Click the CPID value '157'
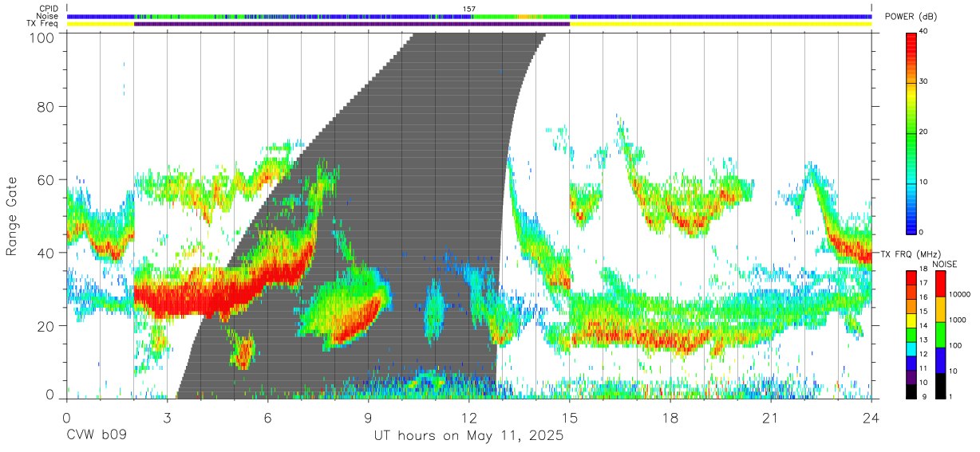Viewport: 980px width, 452px height. [x=469, y=9]
